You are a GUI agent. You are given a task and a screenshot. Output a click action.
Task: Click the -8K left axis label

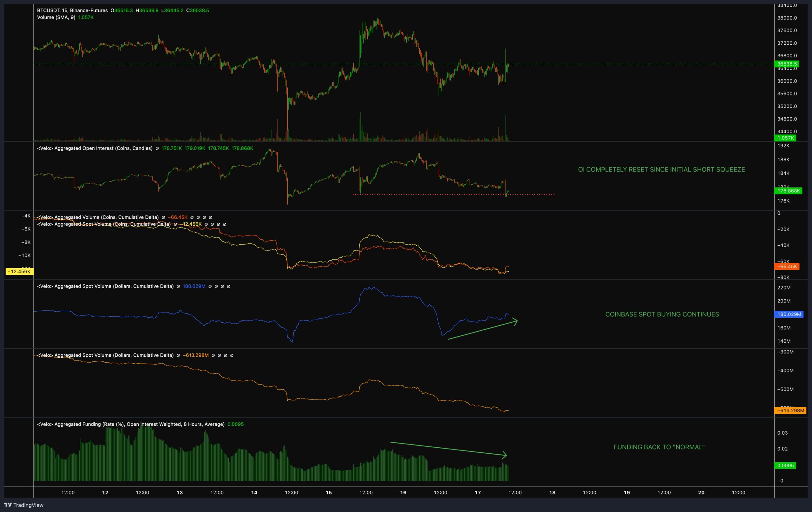pyautogui.click(x=26, y=242)
